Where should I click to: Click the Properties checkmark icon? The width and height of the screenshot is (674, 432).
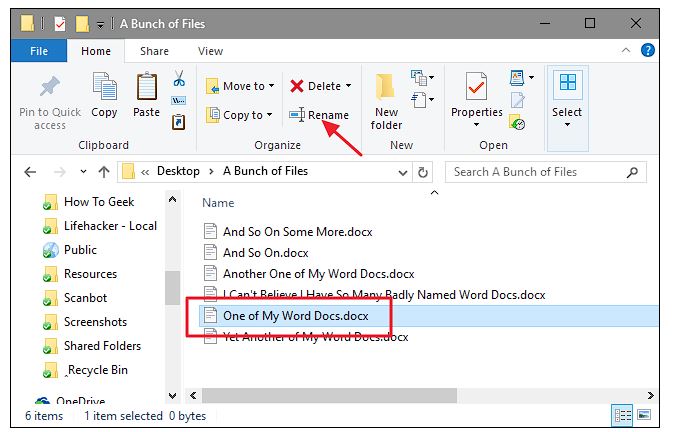click(476, 86)
